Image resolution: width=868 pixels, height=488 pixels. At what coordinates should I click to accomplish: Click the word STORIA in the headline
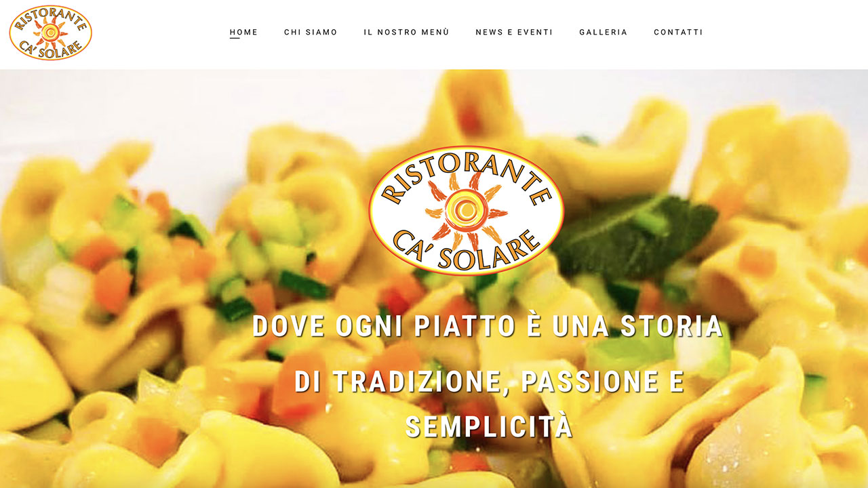tap(671, 327)
